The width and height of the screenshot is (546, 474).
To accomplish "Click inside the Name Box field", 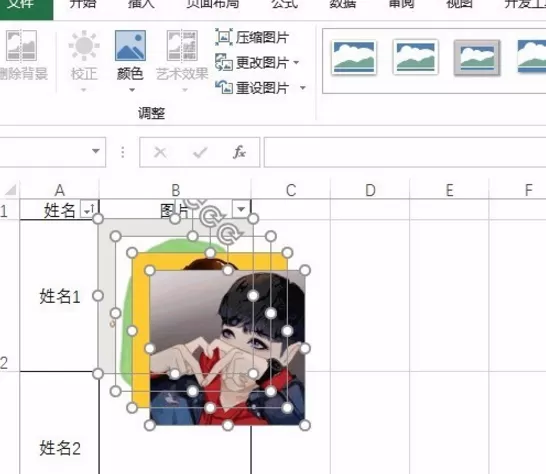I will 44,152.
